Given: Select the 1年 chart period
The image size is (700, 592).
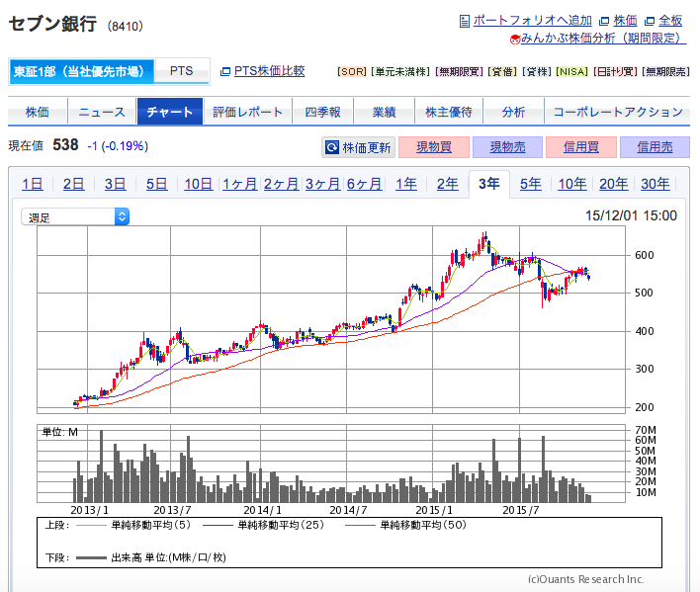Looking at the screenshot, I should [x=406, y=184].
